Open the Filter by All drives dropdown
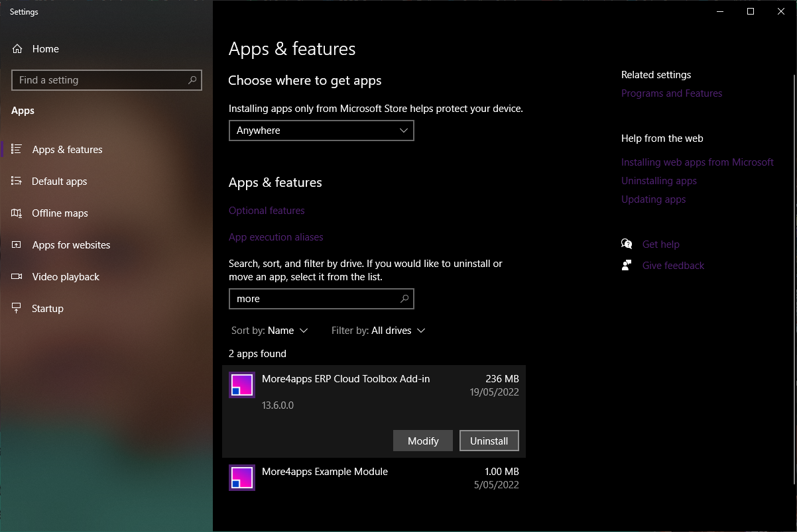This screenshot has height=532, width=797. 379,331
